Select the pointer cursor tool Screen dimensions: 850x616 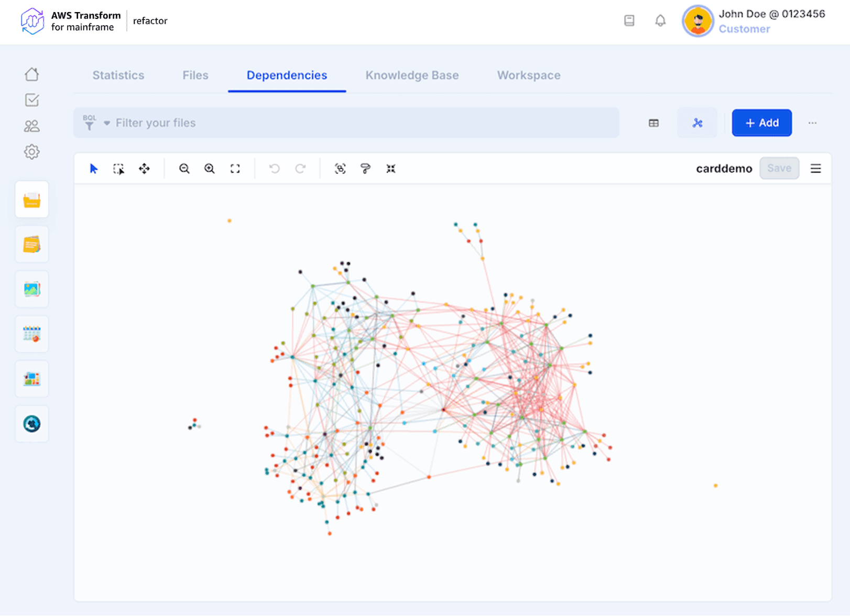[94, 169]
